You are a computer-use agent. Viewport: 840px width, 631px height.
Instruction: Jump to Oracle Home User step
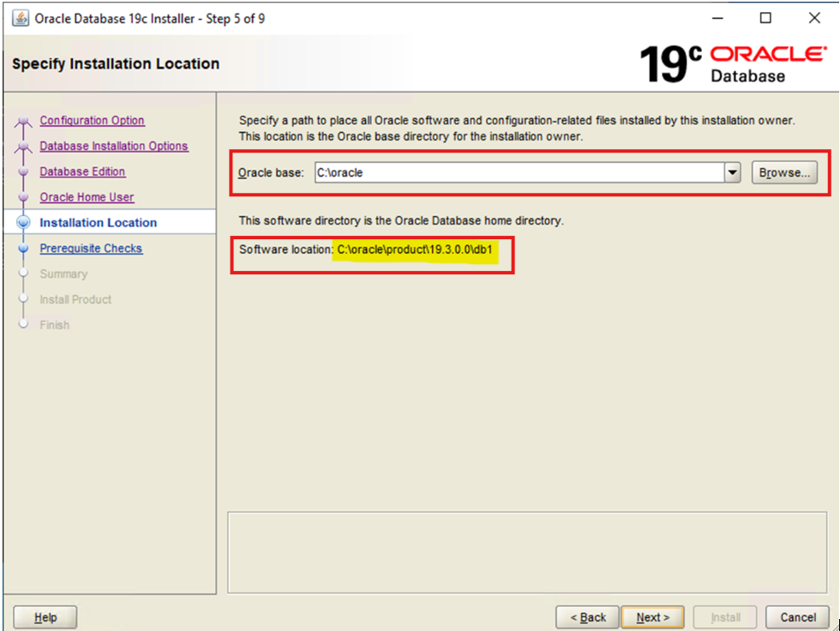(x=87, y=198)
